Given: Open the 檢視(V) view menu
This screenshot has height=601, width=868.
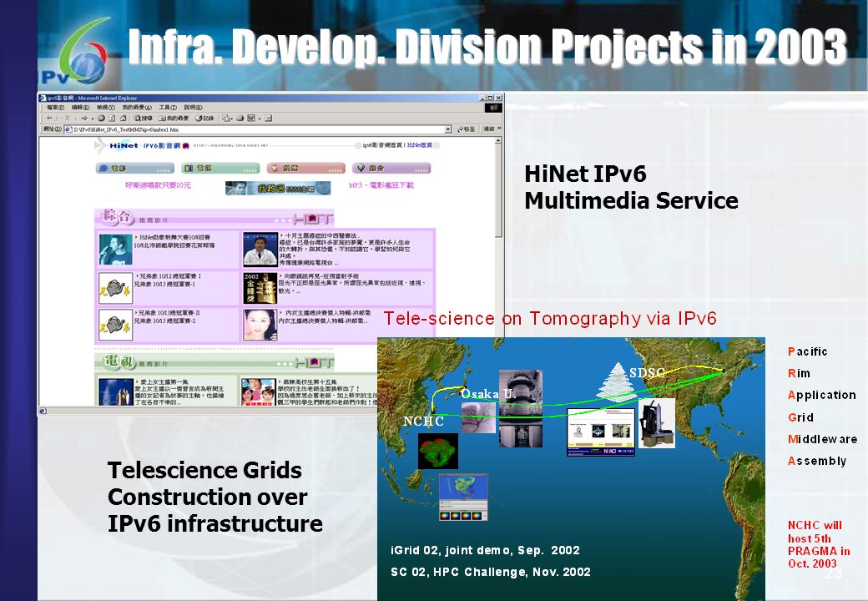Looking at the screenshot, I should [x=106, y=108].
